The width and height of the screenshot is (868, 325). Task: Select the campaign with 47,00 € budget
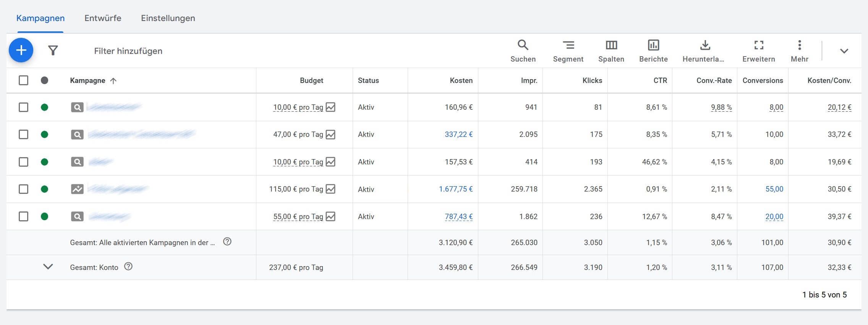[x=24, y=135]
